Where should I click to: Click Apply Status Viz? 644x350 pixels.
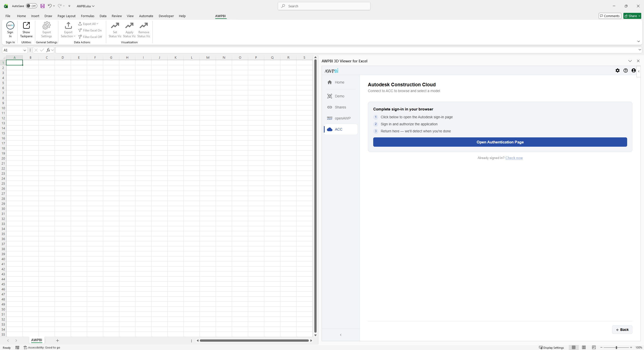[x=129, y=30]
